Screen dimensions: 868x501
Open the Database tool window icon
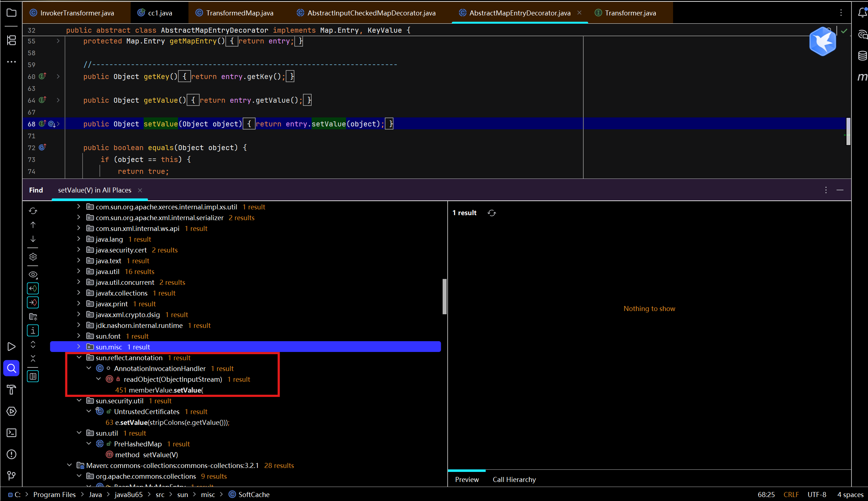point(862,56)
